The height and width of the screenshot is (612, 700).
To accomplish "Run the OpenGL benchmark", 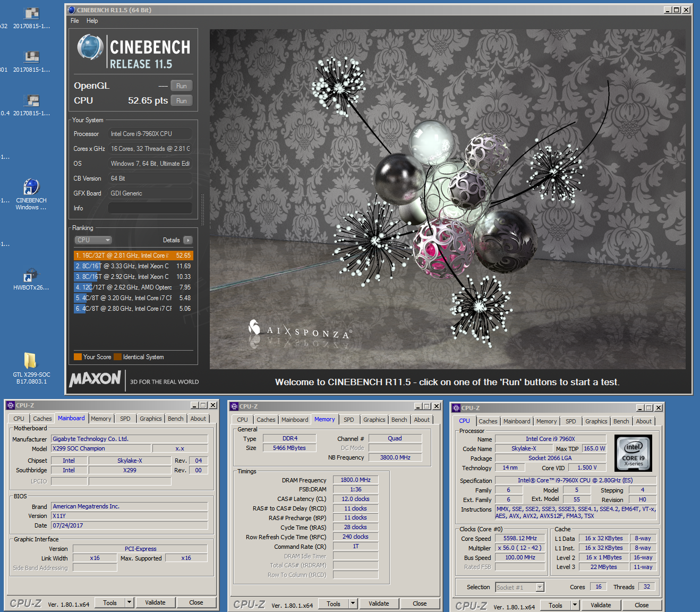I will point(182,86).
